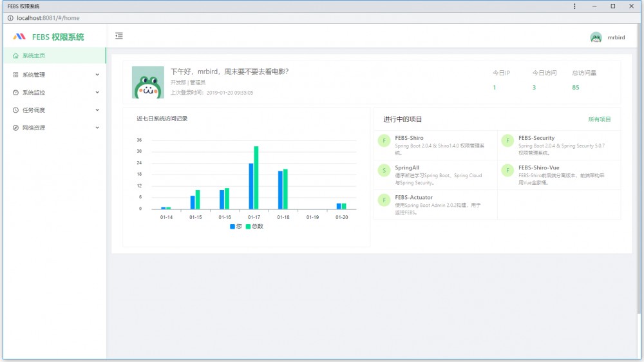Click the home icon beside 系统主页
This screenshot has height=362, width=644.
coord(15,55)
